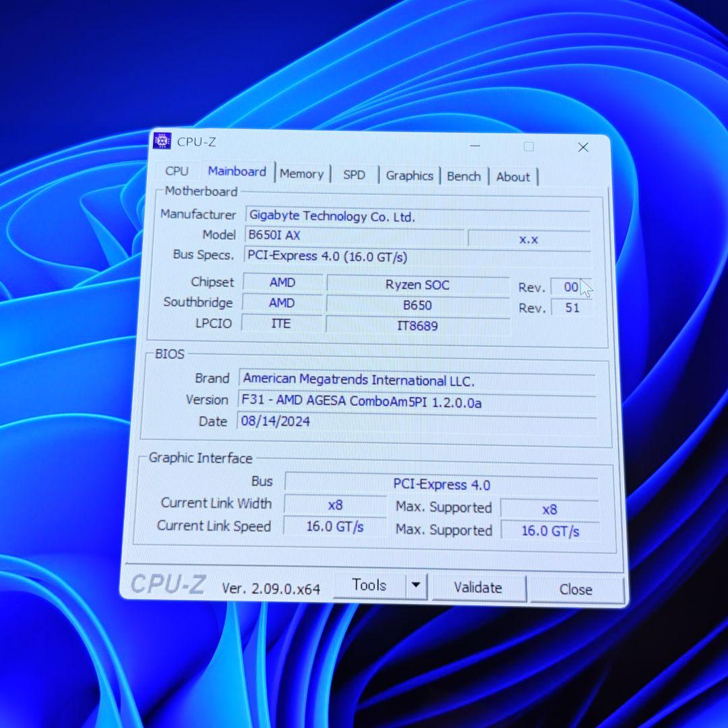Minimize the CPU-Z window
This screenshot has width=728, height=728.
(x=475, y=146)
